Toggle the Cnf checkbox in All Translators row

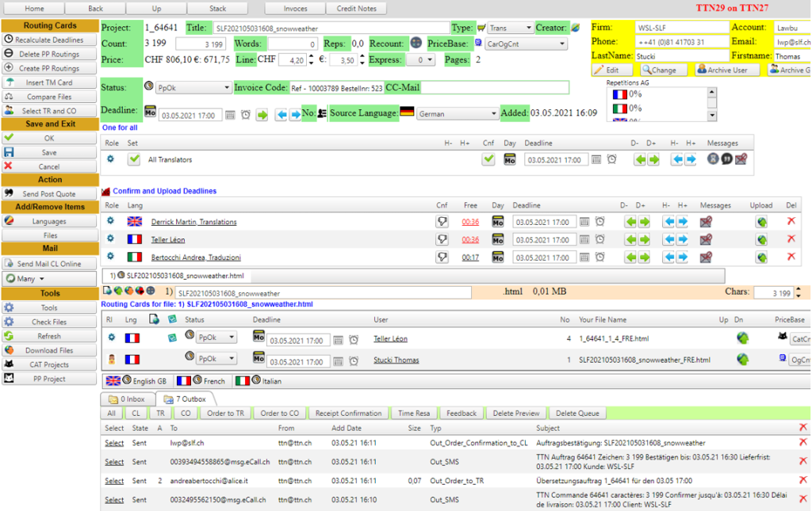click(x=488, y=159)
